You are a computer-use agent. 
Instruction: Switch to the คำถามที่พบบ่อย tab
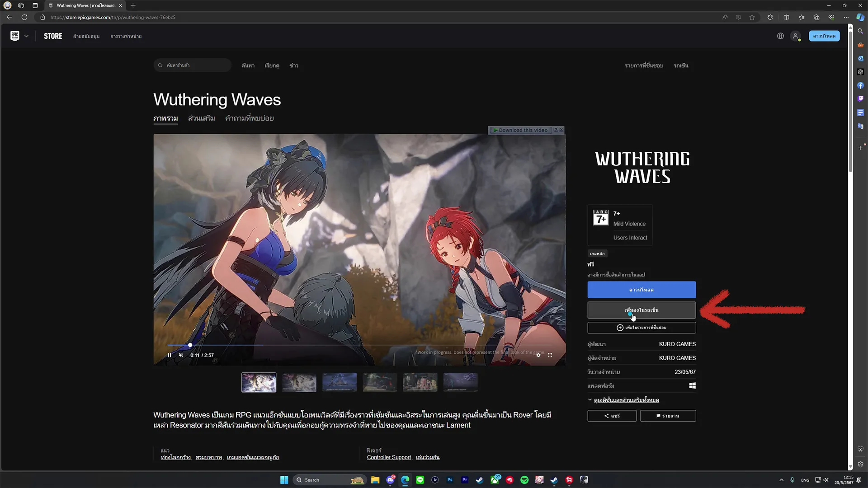[x=250, y=118]
